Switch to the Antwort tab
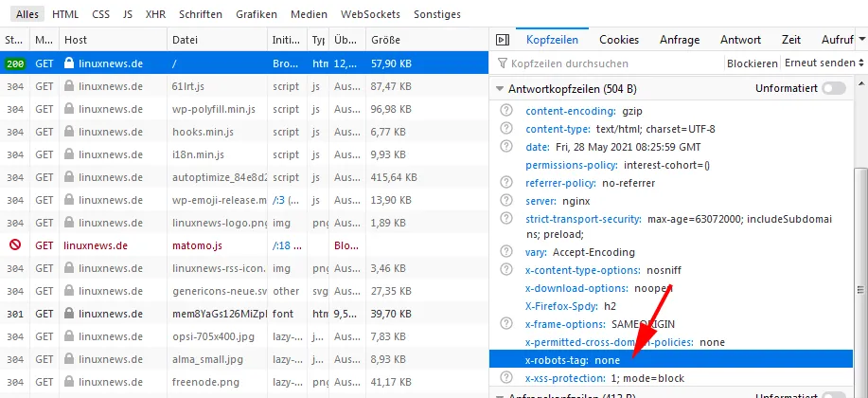 click(740, 40)
